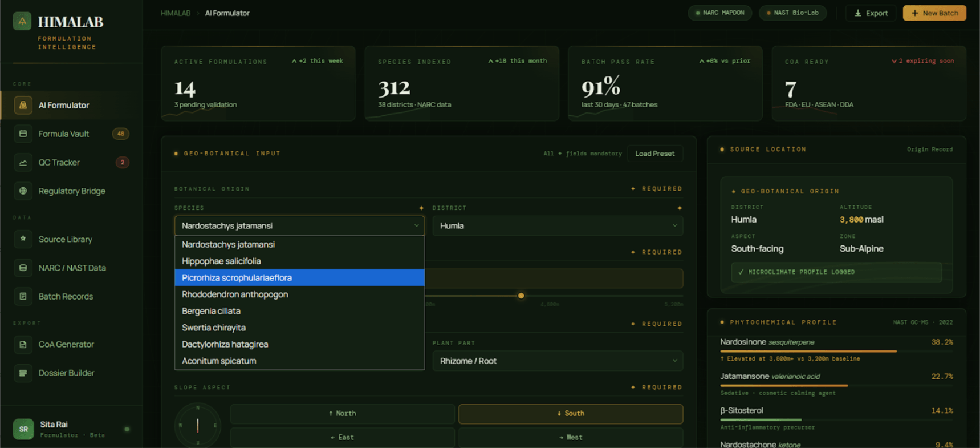Open NARC / NAST Data database icon
This screenshot has height=448, width=980.
[x=23, y=268]
